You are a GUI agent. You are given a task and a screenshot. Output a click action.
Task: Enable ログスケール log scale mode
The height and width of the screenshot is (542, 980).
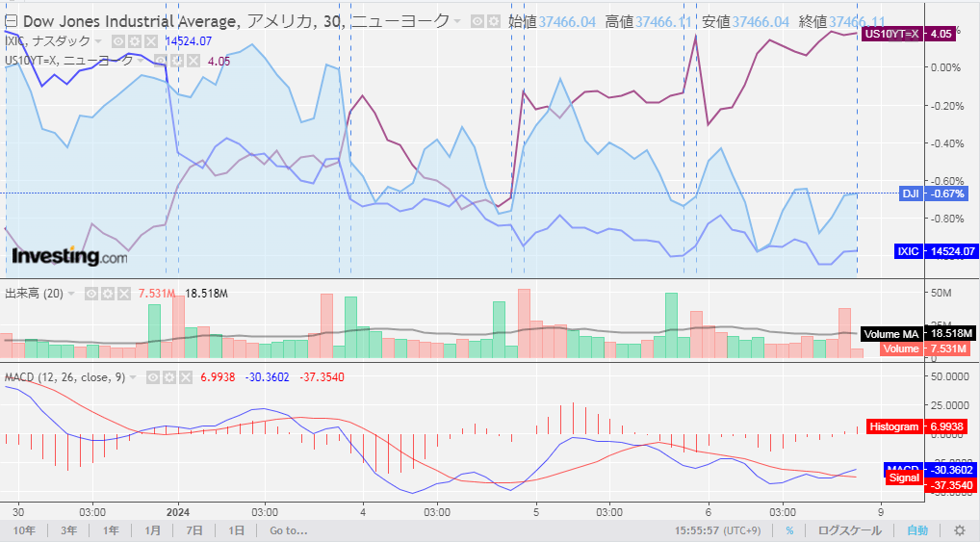[x=849, y=530]
